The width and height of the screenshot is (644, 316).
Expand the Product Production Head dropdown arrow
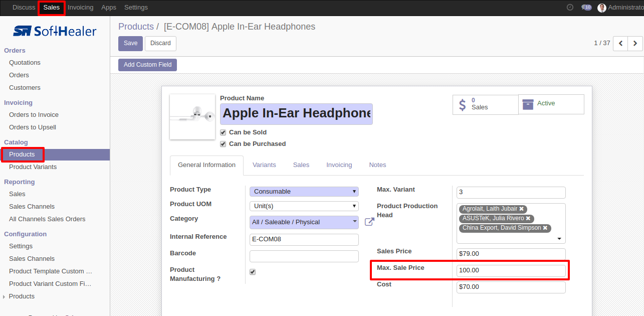pyautogui.click(x=559, y=239)
